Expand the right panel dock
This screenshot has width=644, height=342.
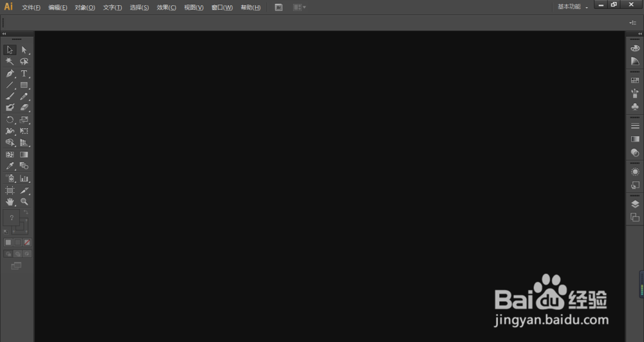coord(640,33)
